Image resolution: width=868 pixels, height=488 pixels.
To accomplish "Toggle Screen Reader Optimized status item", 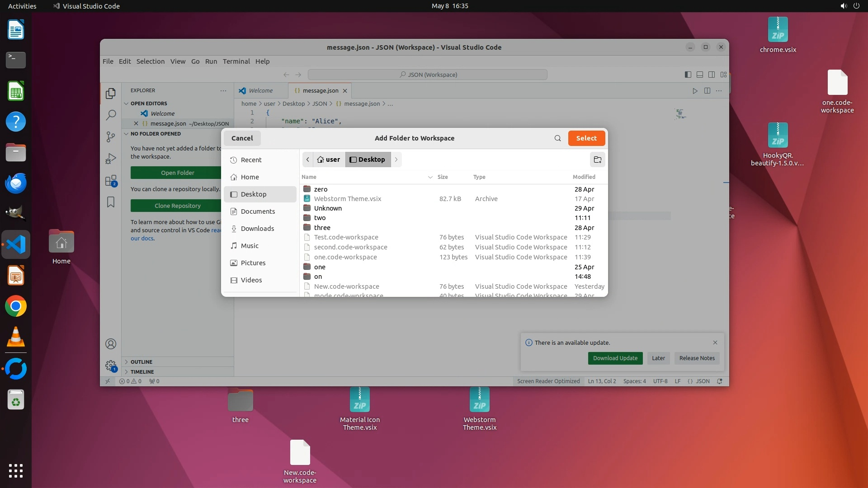I will [x=548, y=381].
